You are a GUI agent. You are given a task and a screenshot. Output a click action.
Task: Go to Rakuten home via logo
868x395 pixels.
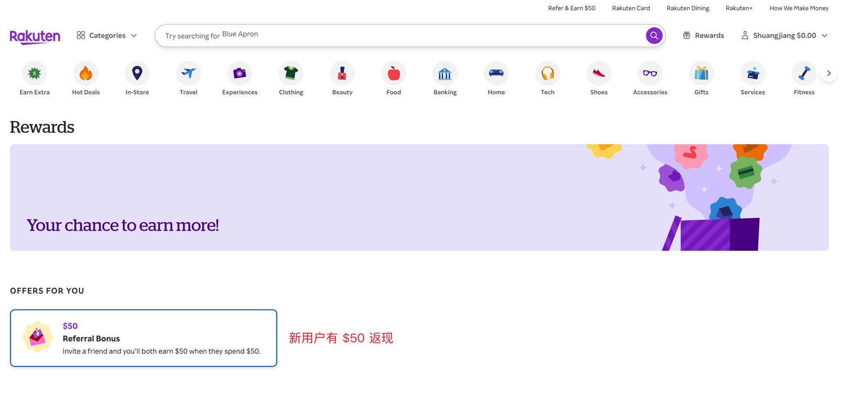tap(35, 37)
